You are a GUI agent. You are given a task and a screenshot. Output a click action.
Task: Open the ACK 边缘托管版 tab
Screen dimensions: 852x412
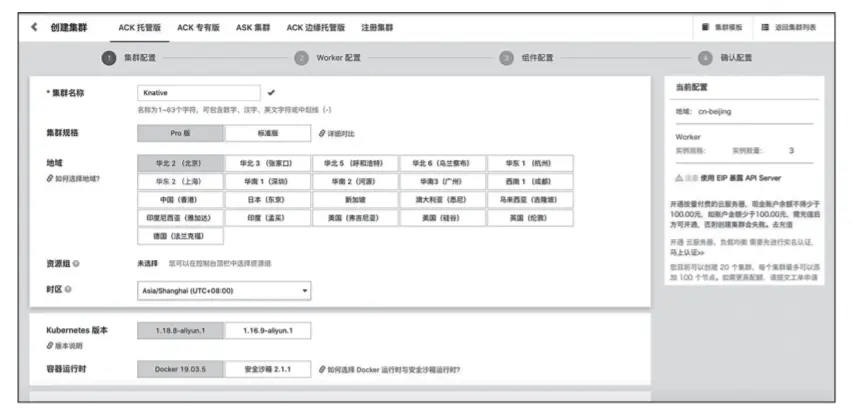pyautogui.click(x=316, y=28)
